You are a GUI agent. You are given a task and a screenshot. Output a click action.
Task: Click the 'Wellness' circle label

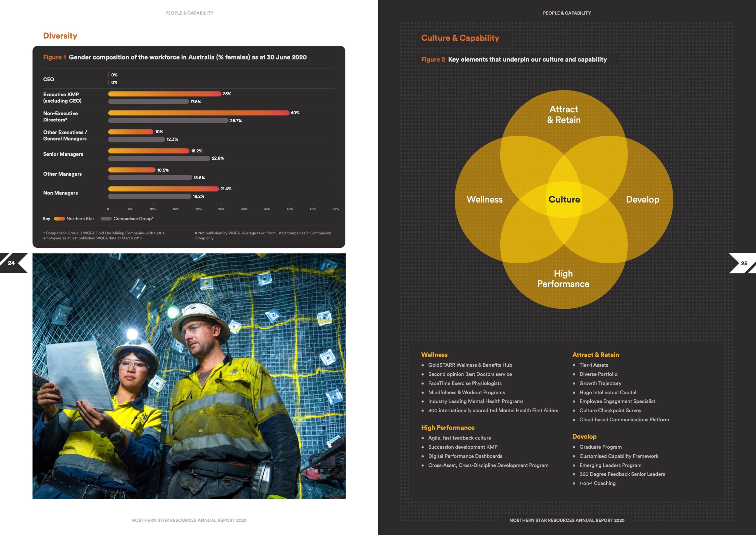[x=485, y=199]
